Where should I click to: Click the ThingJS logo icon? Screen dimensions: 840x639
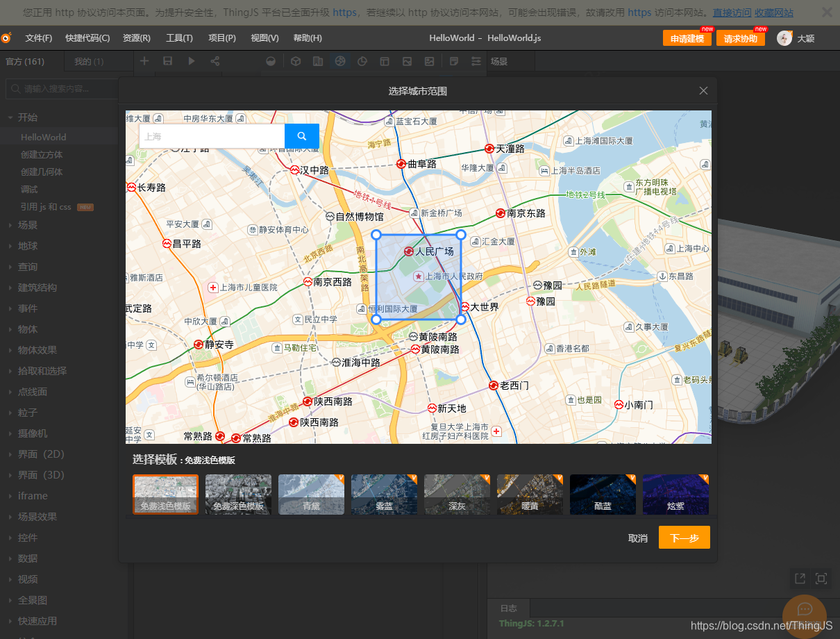6,38
